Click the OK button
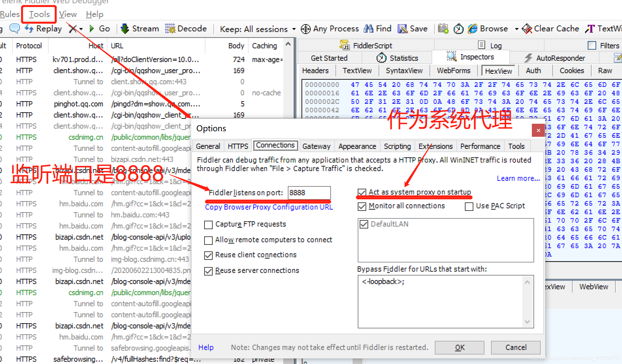The width and height of the screenshot is (622, 364). pyautogui.click(x=460, y=347)
